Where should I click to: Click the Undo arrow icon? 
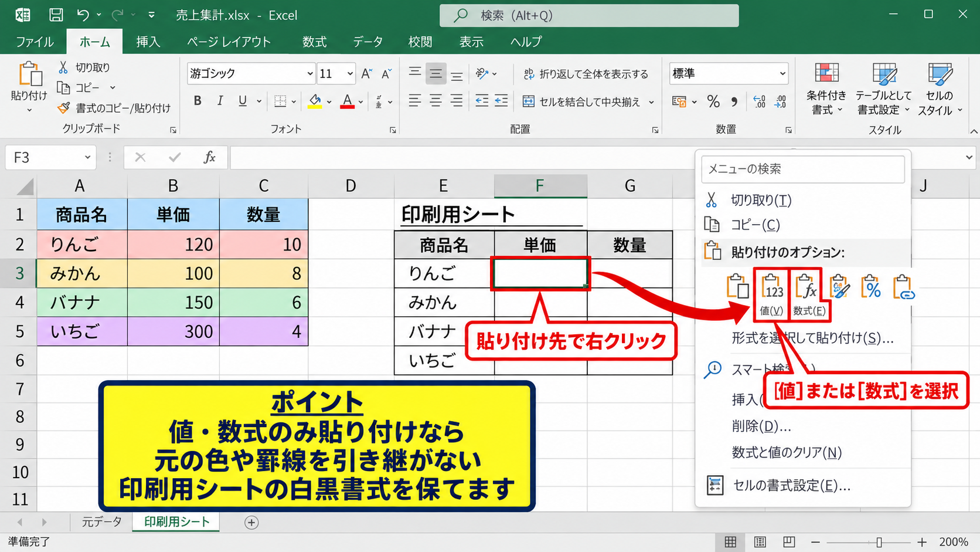pyautogui.click(x=83, y=15)
